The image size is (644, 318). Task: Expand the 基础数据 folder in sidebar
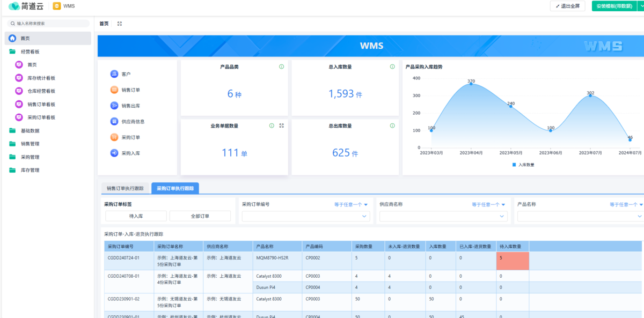click(x=30, y=131)
